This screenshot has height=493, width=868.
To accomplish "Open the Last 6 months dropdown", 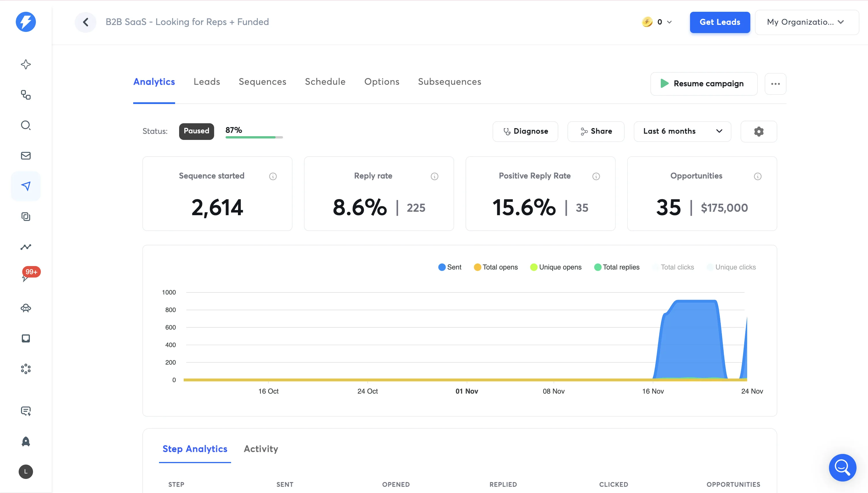I will (682, 131).
